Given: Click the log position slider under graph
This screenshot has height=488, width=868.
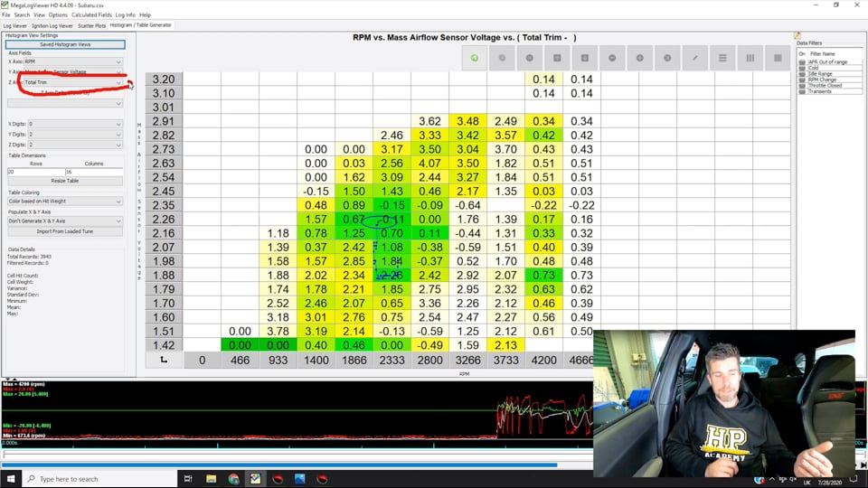Looking at the screenshot, I should (297, 455).
